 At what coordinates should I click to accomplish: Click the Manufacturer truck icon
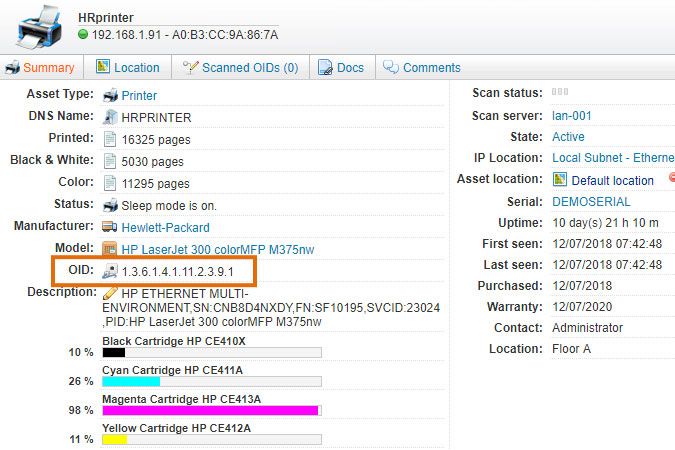point(111,227)
